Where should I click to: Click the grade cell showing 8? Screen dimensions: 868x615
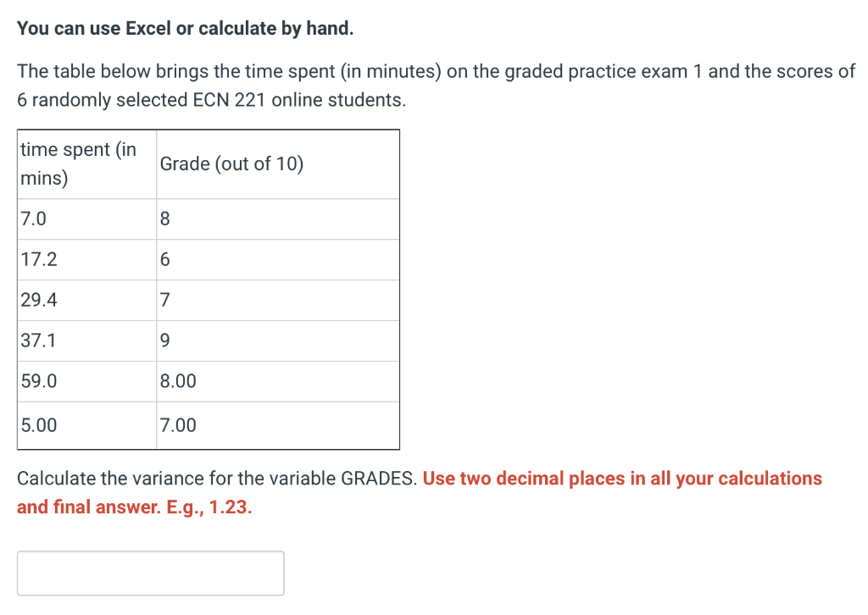click(x=278, y=219)
